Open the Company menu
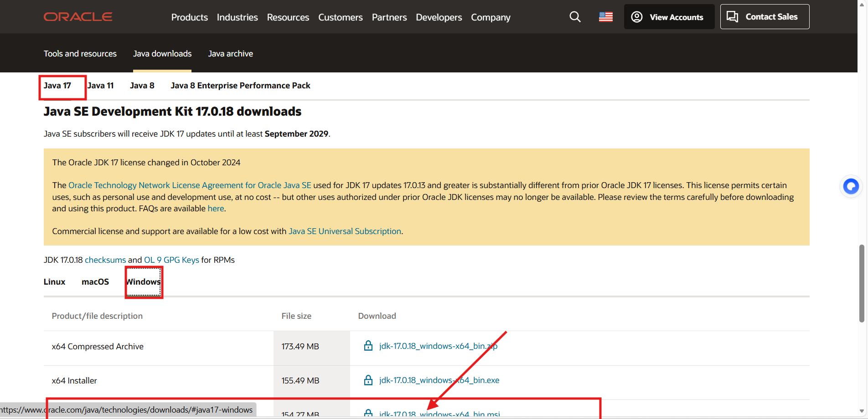Image resolution: width=868 pixels, height=419 pixels. pos(491,17)
